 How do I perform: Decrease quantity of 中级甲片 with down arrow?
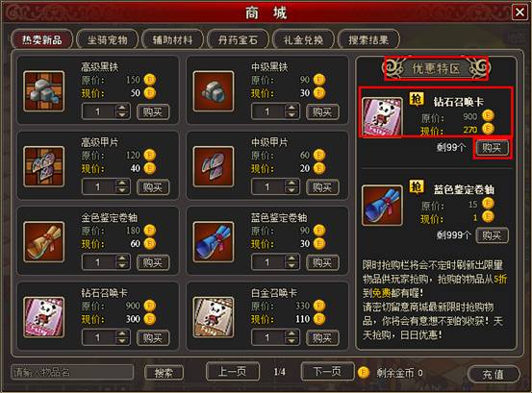click(x=291, y=190)
